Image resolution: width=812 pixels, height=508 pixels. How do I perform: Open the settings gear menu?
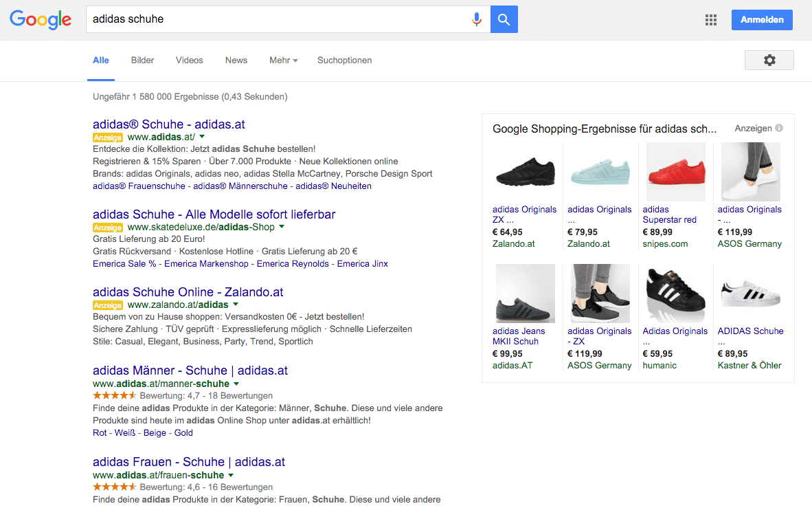[x=769, y=60]
